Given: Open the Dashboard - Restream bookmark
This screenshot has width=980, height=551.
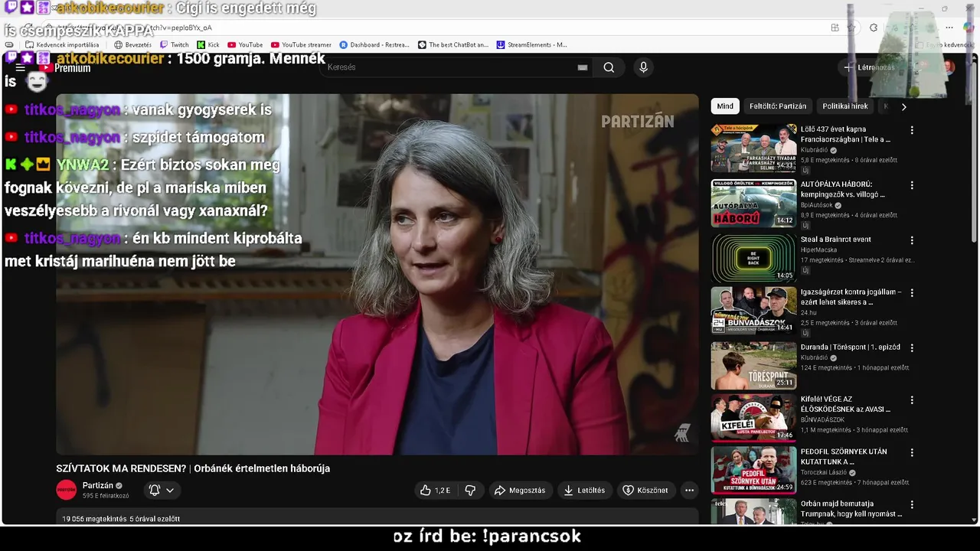Looking at the screenshot, I should (x=374, y=44).
